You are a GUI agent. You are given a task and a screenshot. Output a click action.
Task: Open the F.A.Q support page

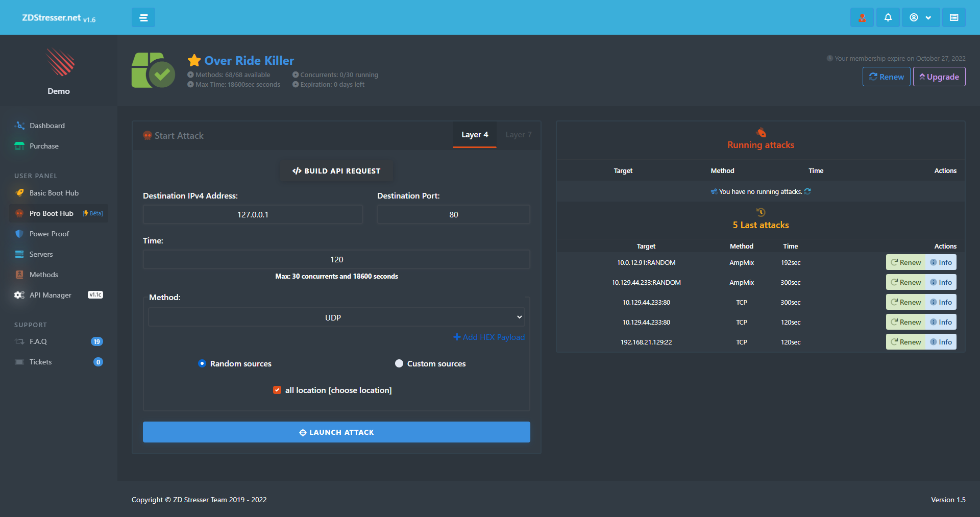point(38,341)
